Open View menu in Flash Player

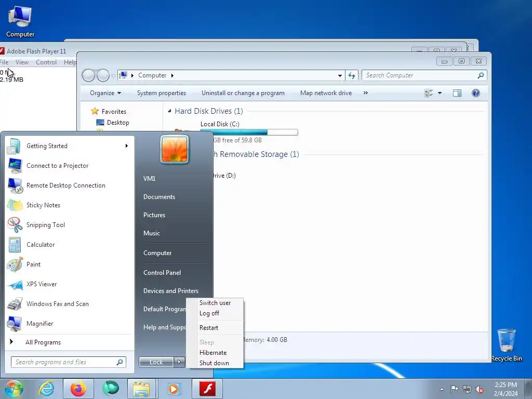pos(22,62)
